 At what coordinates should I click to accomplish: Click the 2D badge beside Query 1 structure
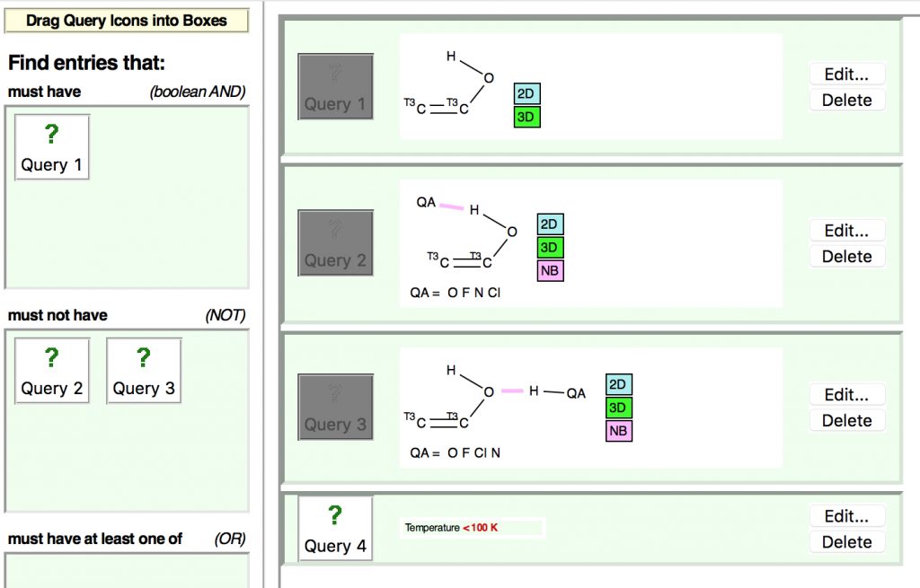tap(527, 94)
